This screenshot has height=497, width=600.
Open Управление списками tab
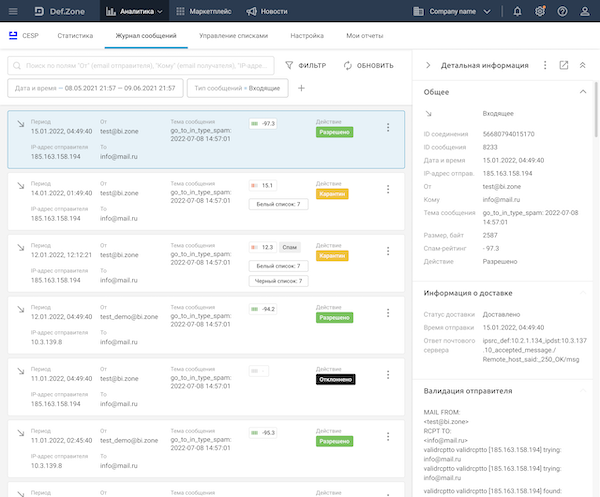(233, 36)
